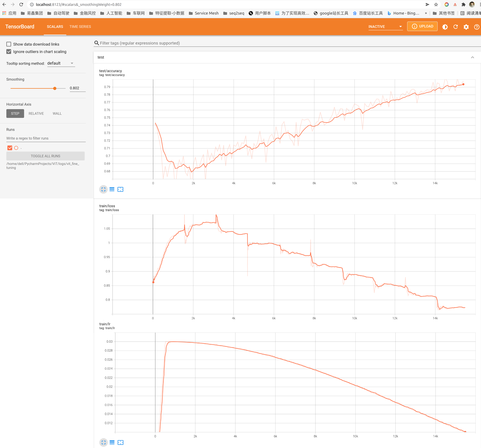Image resolution: width=481 pixels, height=448 pixels.
Task: Uncheck Ignore outliers in chart scaling
Action: click(x=9, y=52)
